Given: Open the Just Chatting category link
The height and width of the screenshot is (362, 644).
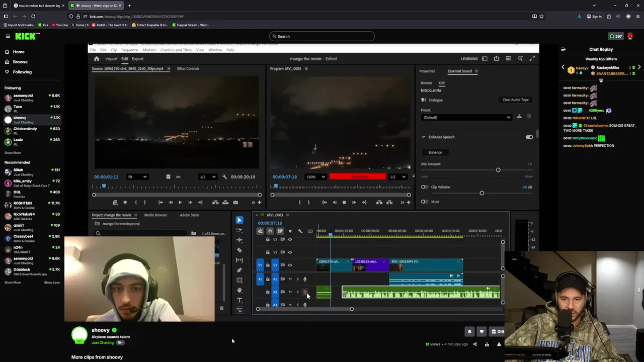Looking at the screenshot, I should [103, 343].
